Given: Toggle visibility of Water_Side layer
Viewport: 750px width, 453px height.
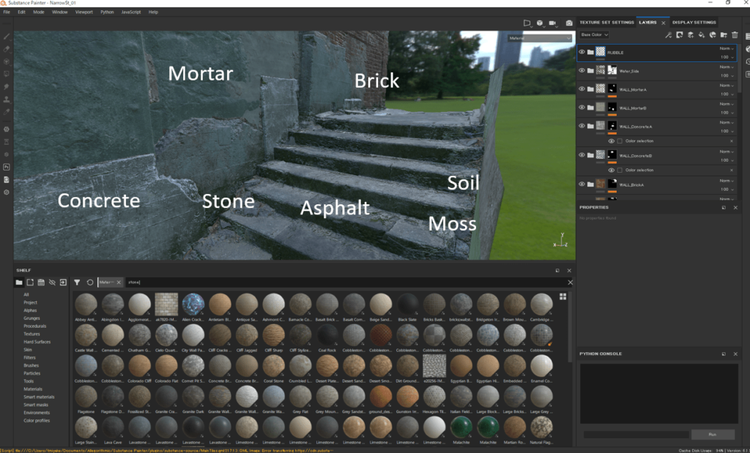Looking at the screenshot, I should point(582,71).
